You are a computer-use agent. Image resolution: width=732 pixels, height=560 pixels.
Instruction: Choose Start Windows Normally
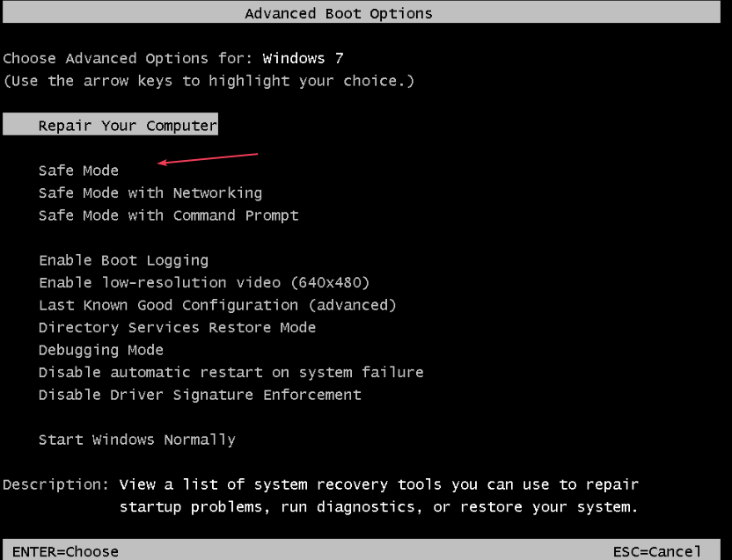click(x=137, y=440)
